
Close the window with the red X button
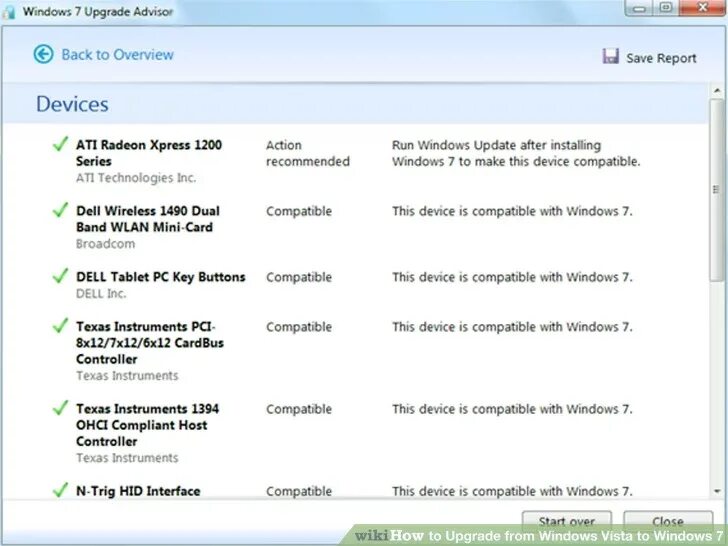click(702, 7)
